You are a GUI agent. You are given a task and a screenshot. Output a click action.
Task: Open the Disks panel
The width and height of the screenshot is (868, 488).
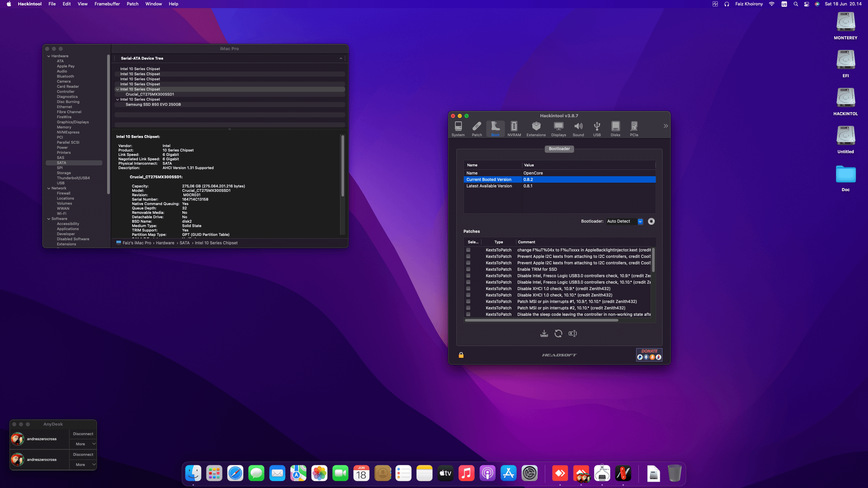pos(615,129)
